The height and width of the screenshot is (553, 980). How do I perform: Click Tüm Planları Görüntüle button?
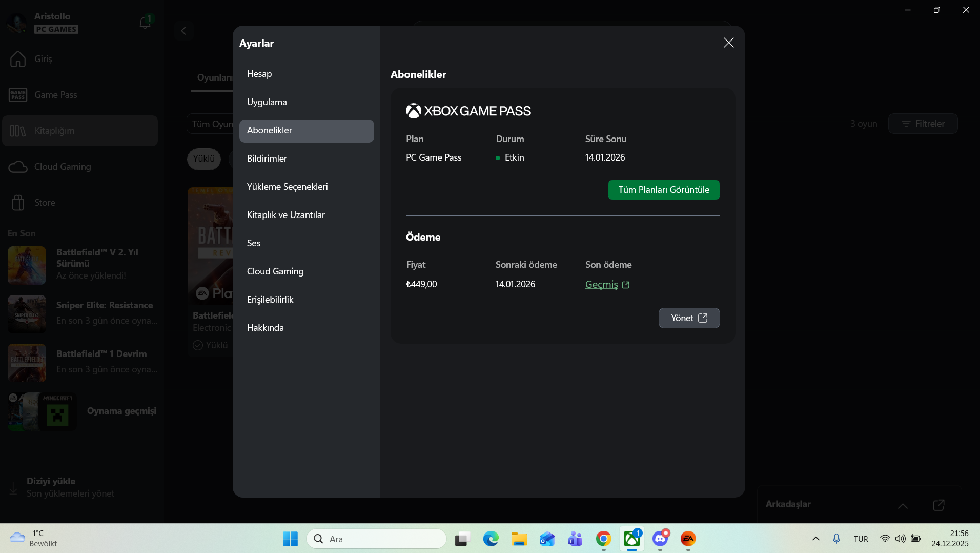664,190
